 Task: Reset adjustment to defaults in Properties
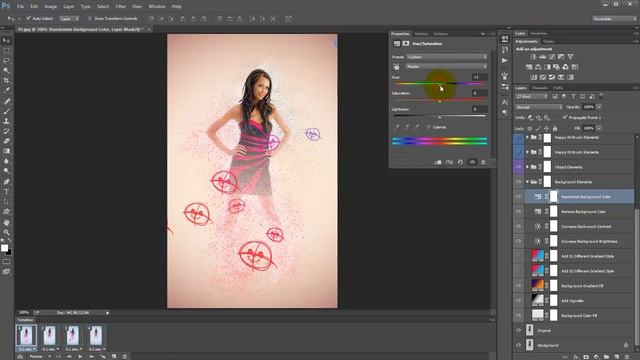pyautogui.click(x=460, y=162)
